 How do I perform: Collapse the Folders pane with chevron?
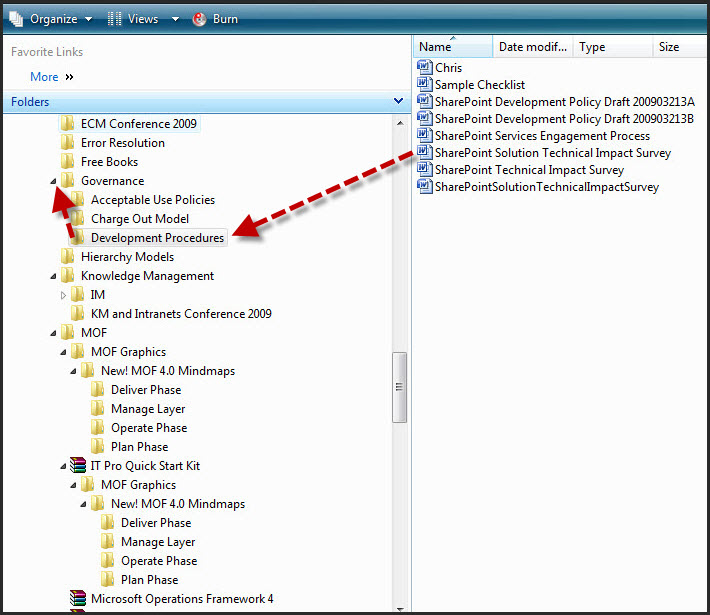coord(398,101)
